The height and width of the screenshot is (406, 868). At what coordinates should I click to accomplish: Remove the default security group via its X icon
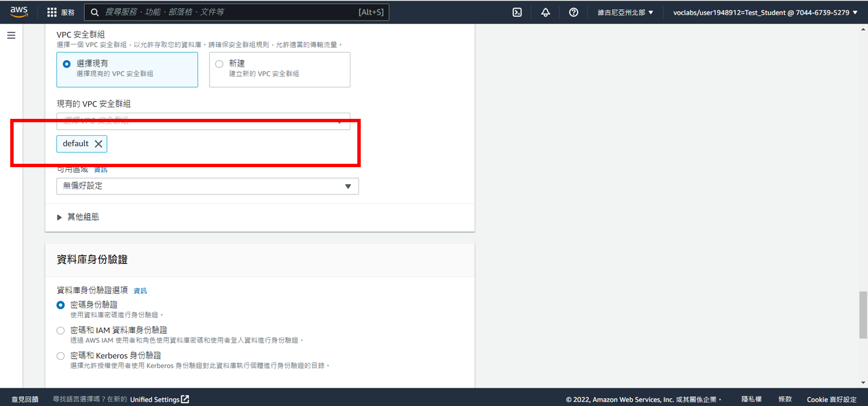pos(100,143)
